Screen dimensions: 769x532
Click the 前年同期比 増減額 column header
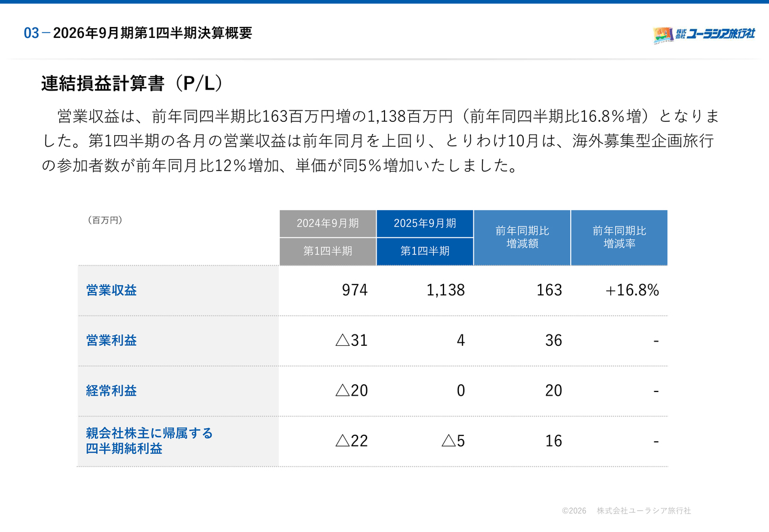[522, 237]
